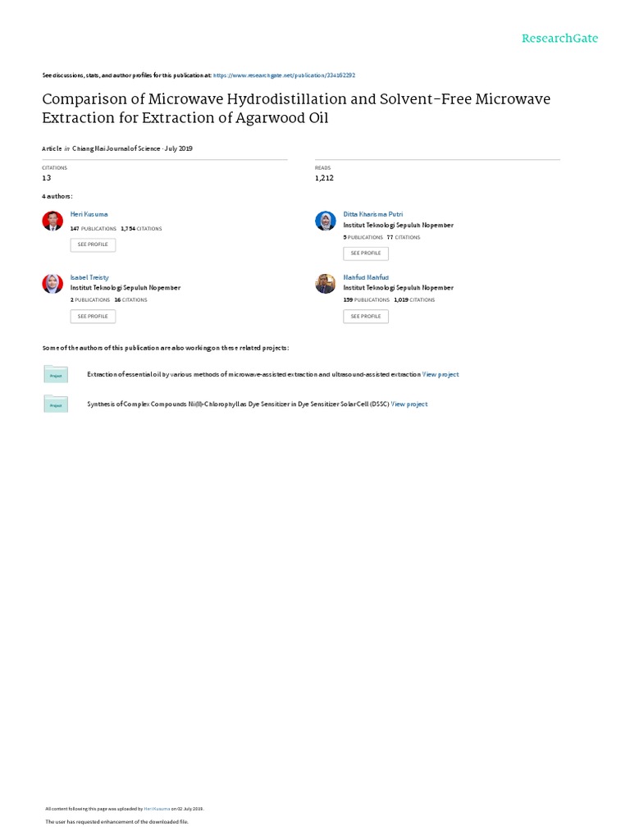Image resolution: width=630 pixels, height=840 pixels.
Task: Open Mahfud Mahfud author name link
Action: [366, 277]
